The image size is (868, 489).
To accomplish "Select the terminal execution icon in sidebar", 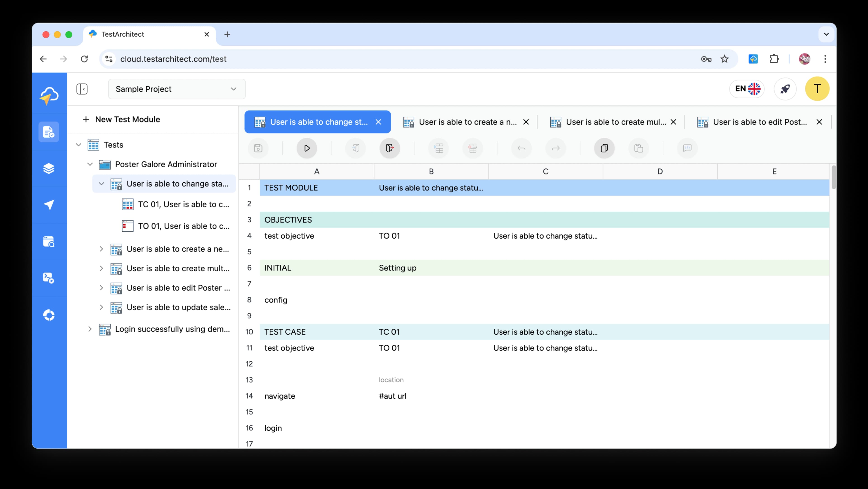I will click(x=49, y=277).
